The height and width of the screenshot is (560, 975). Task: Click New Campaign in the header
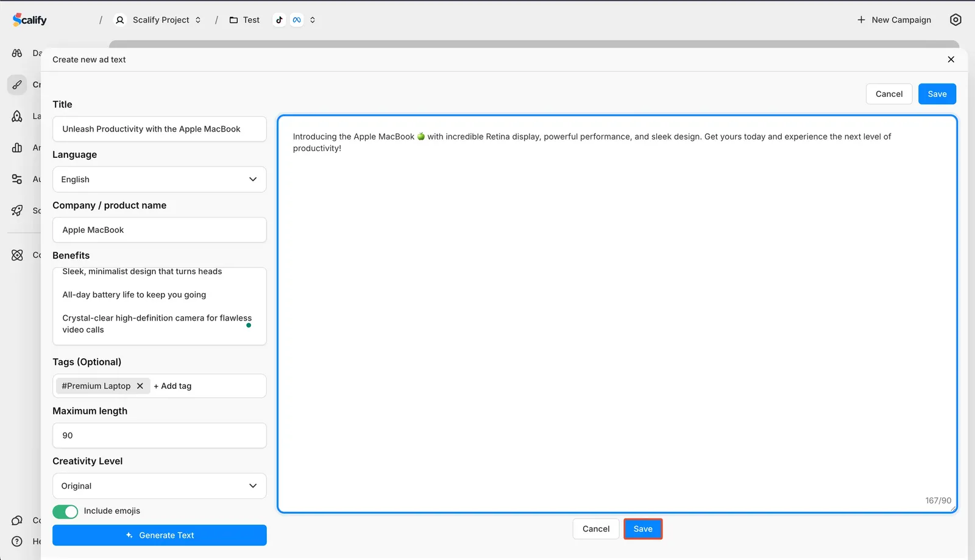(x=894, y=19)
